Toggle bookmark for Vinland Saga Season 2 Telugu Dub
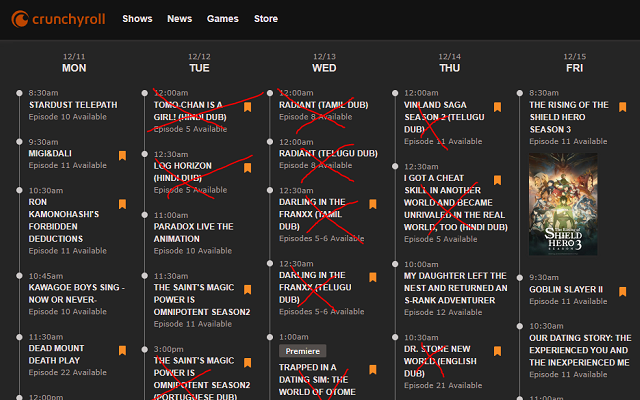This screenshot has width=640, height=400. pos(497,107)
